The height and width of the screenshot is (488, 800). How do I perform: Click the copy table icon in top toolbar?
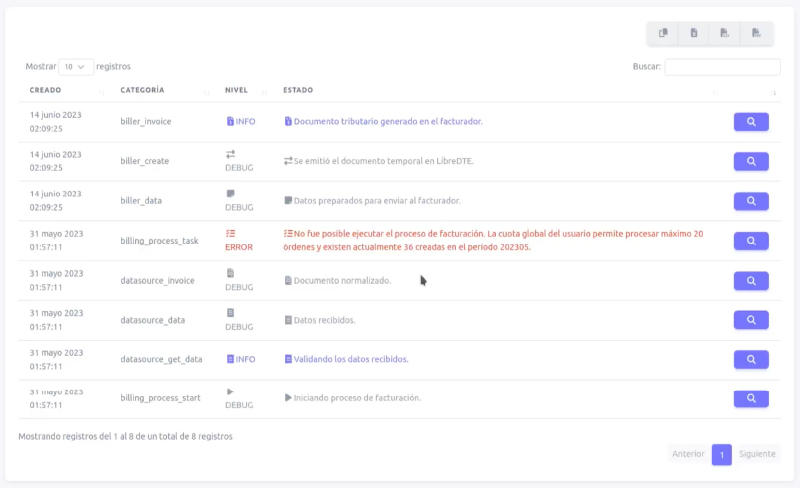[x=663, y=33]
